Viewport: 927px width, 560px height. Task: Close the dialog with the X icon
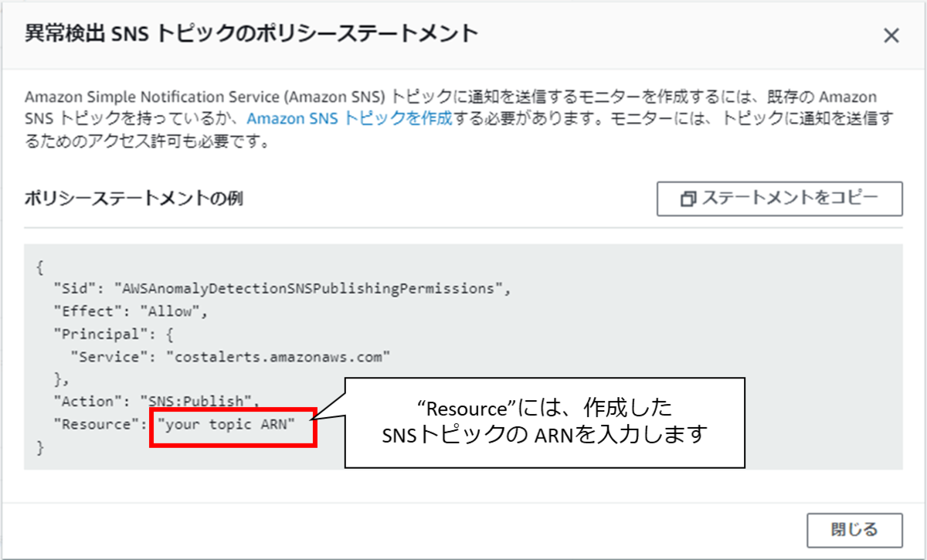[x=891, y=36]
